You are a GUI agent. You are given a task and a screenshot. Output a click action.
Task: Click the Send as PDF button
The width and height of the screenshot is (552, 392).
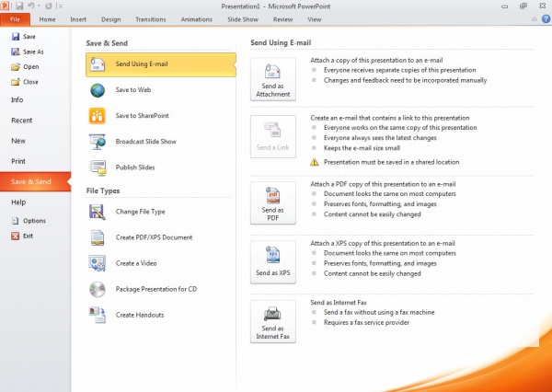point(273,202)
